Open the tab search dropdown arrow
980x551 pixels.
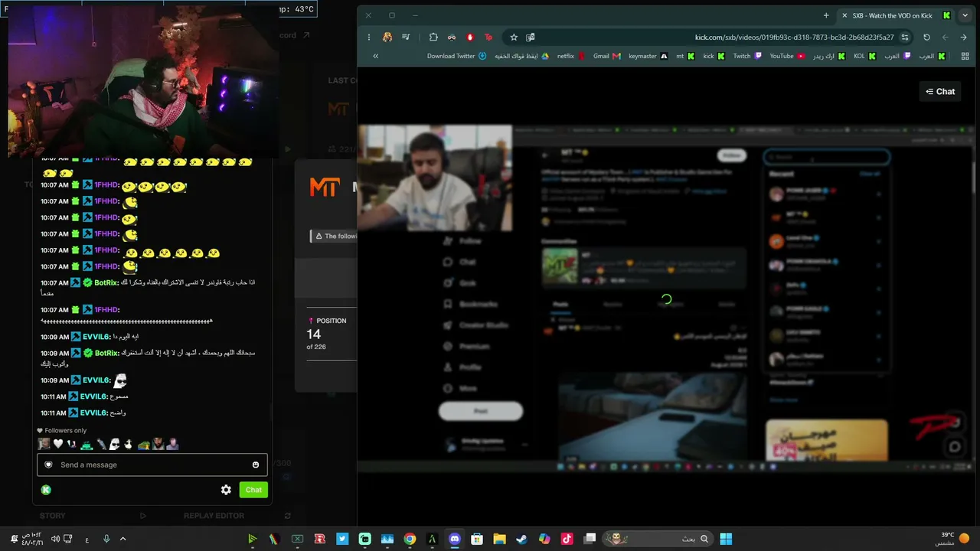pyautogui.click(x=965, y=15)
